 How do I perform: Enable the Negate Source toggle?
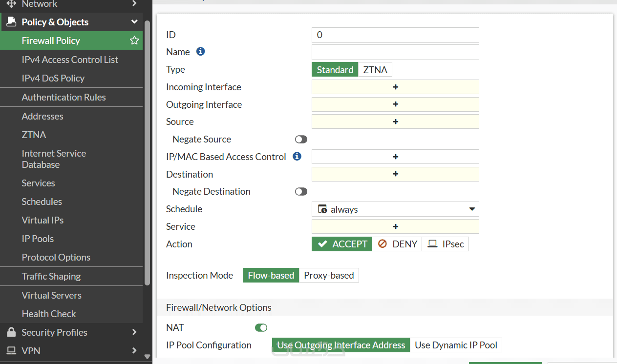click(301, 140)
